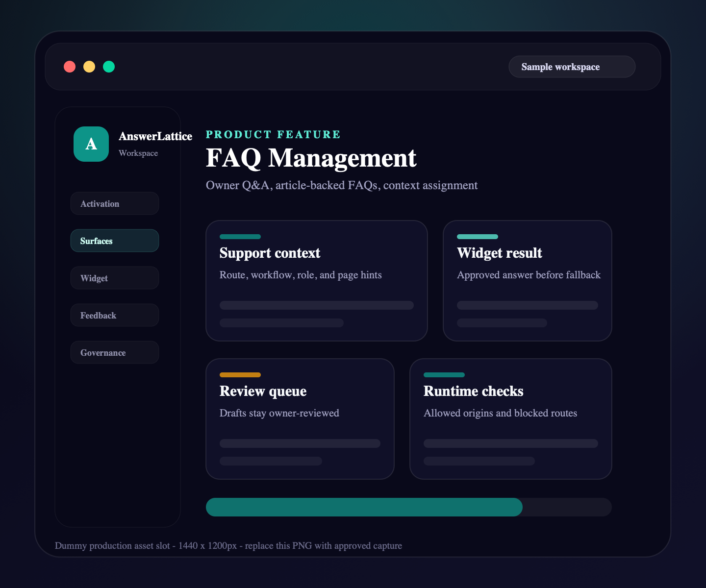Click the PRODUCT FEATURE label
The width and height of the screenshot is (706, 588).
(x=273, y=134)
